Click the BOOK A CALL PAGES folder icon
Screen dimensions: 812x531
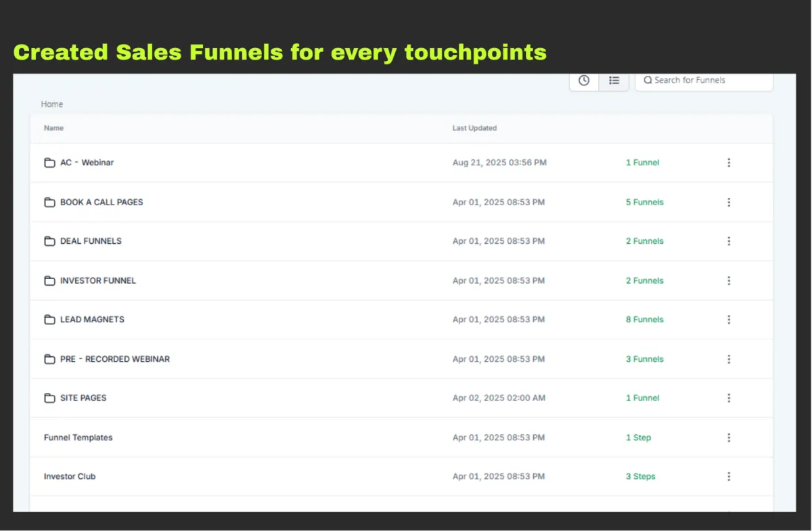(x=49, y=202)
